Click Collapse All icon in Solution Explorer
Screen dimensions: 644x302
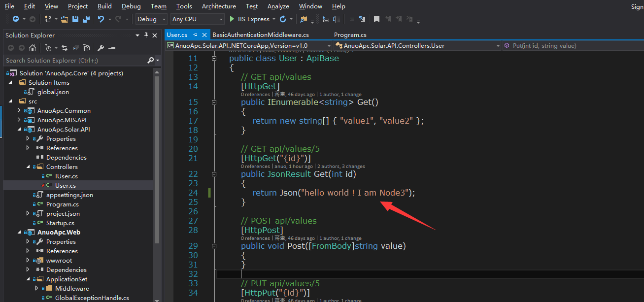tap(75, 48)
